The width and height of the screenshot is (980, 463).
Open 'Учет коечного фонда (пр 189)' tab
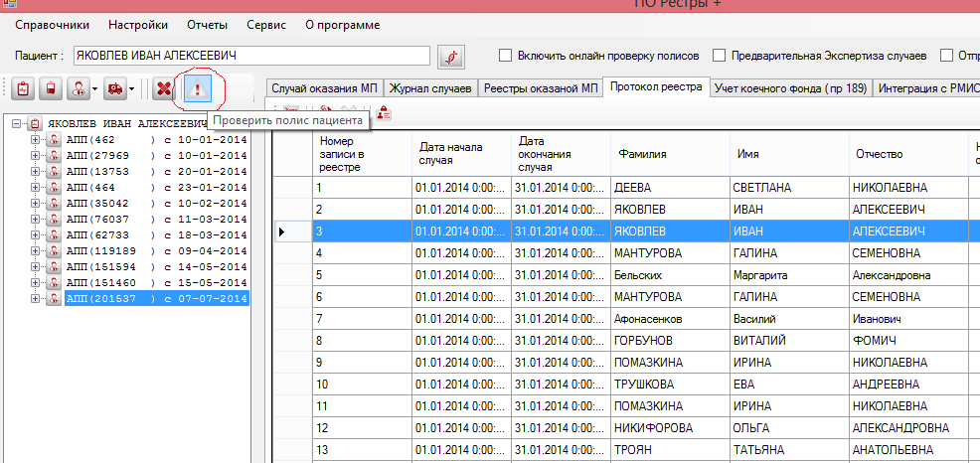(x=791, y=88)
